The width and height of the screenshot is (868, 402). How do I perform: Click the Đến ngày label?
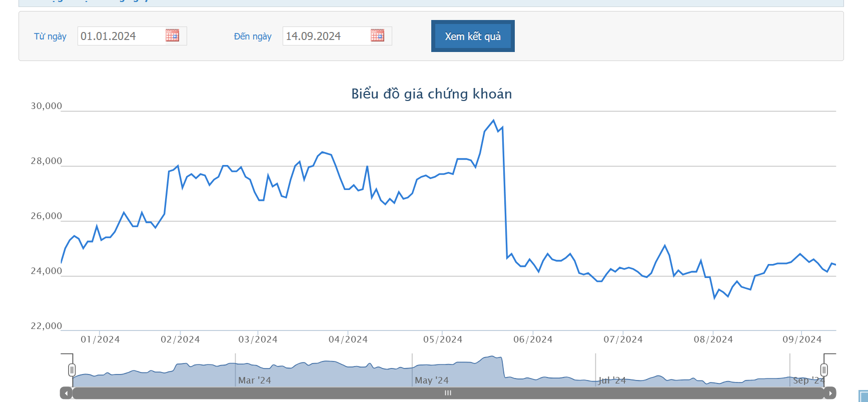[253, 36]
